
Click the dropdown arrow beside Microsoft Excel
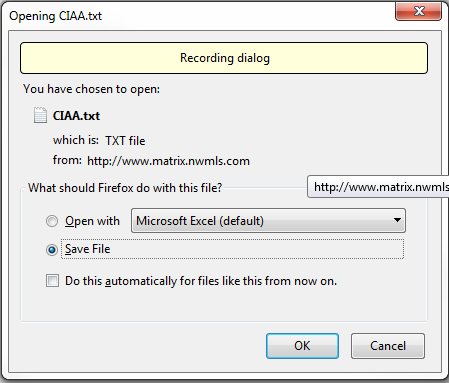click(x=397, y=220)
